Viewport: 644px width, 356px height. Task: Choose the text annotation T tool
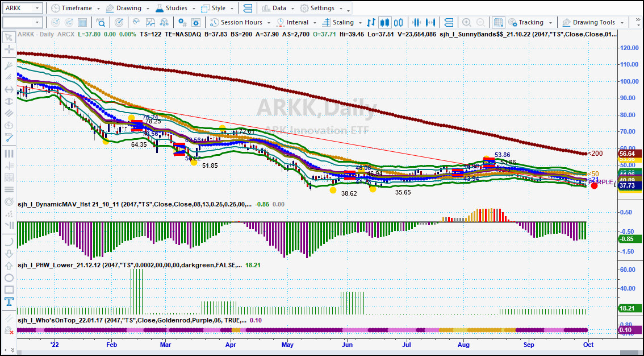(8, 302)
